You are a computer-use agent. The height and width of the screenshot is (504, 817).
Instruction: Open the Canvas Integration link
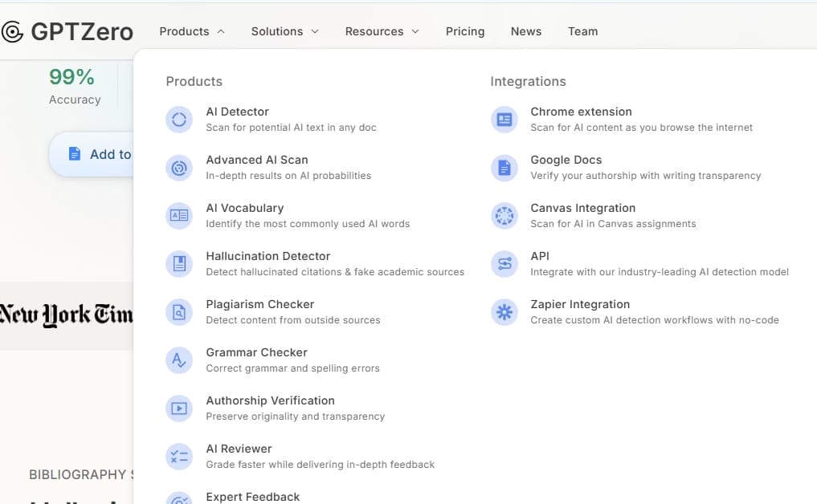point(582,209)
